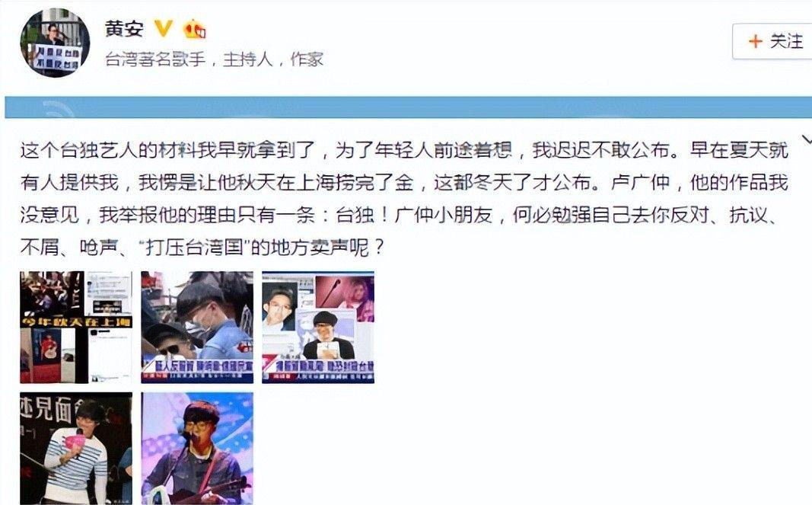This screenshot has height=505, width=812.
Task: Expand the post options chevron at right
Action: tap(807, 139)
